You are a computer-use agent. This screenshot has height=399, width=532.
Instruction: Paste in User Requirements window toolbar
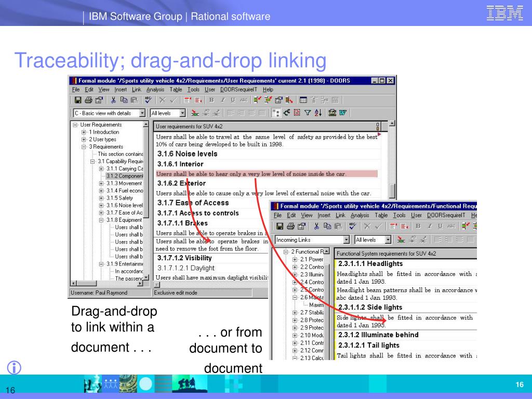[x=135, y=100]
